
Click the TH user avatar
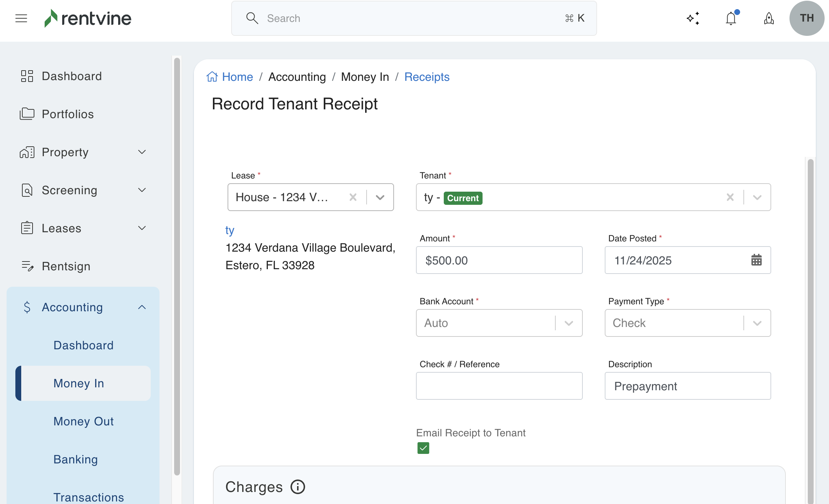806,18
